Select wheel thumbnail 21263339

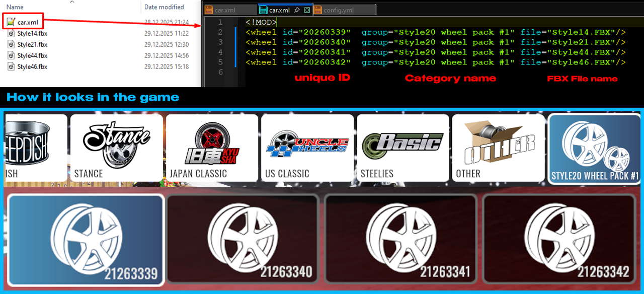pos(87,240)
